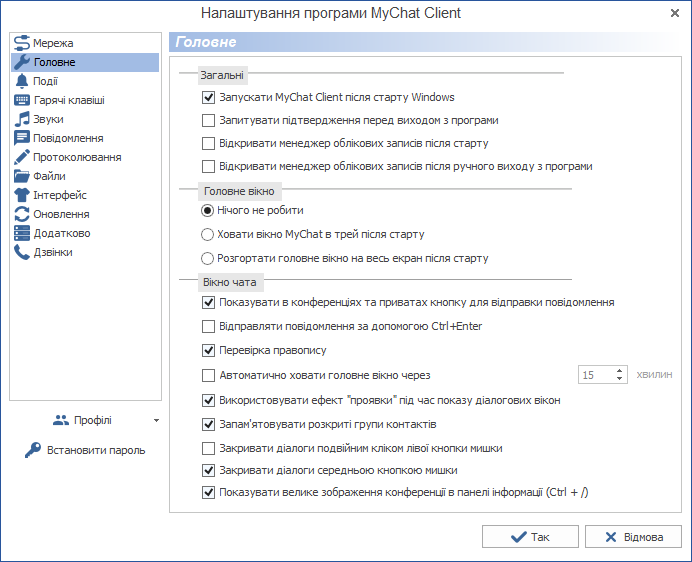The image size is (692, 562).
Task: Uncheck the dialog fade effect option
Action: (208, 400)
